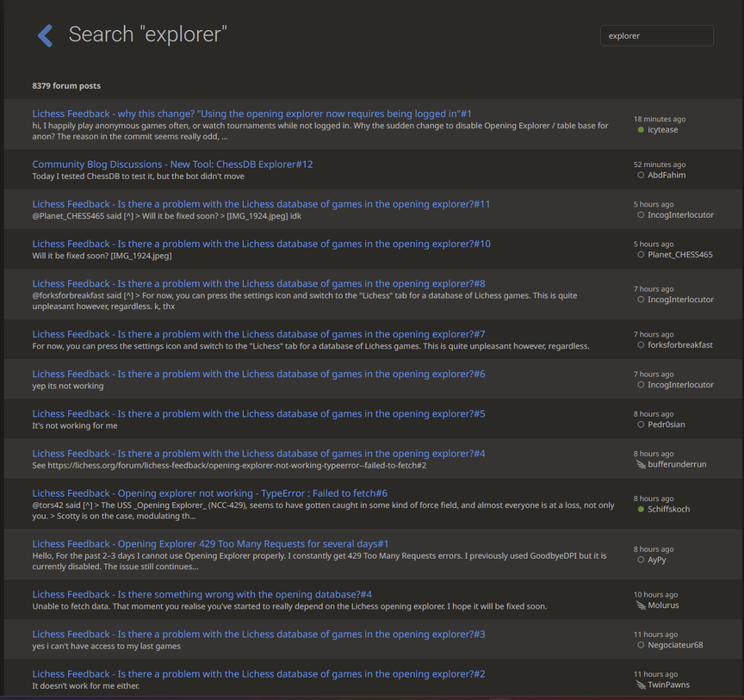Visit Schiffskoch's profile
The height and width of the screenshot is (700, 744).
(668, 509)
